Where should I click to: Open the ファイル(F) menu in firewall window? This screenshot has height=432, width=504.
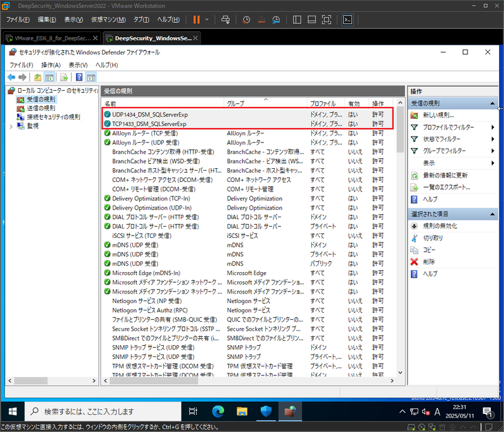(x=21, y=65)
